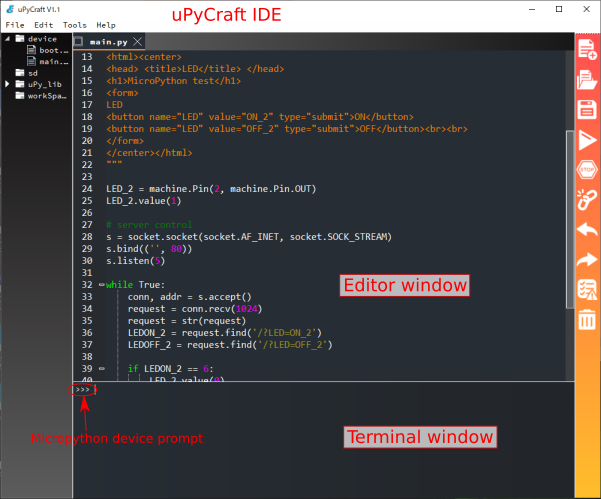Screen dimensions: 601x499
Task: Click the '<head> <title>LED</title> </head>' line
Action: [x=195, y=69]
